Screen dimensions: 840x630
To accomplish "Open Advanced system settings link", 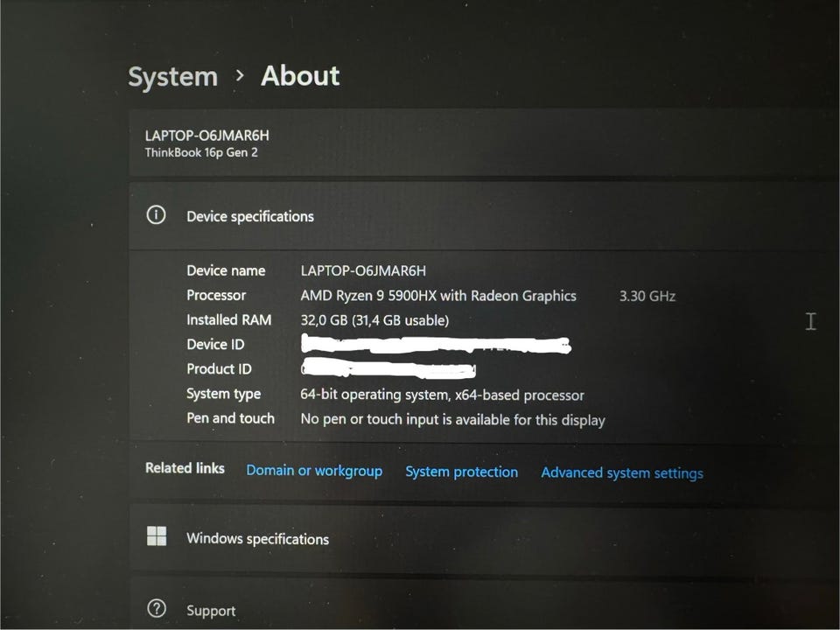I will 621,472.
